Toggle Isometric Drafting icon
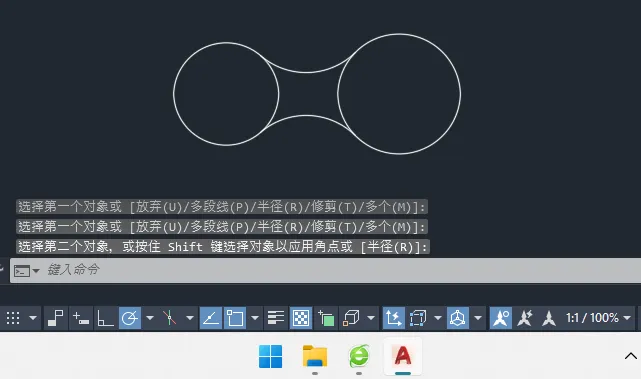 click(x=169, y=318)
